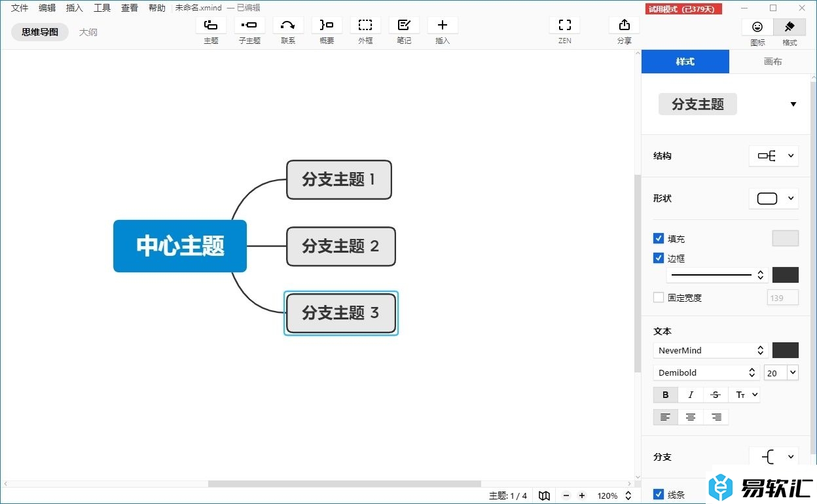817x504 pixels.
Task: Add a relationship with 联系 icon
Action: click(x=288, y=26)
